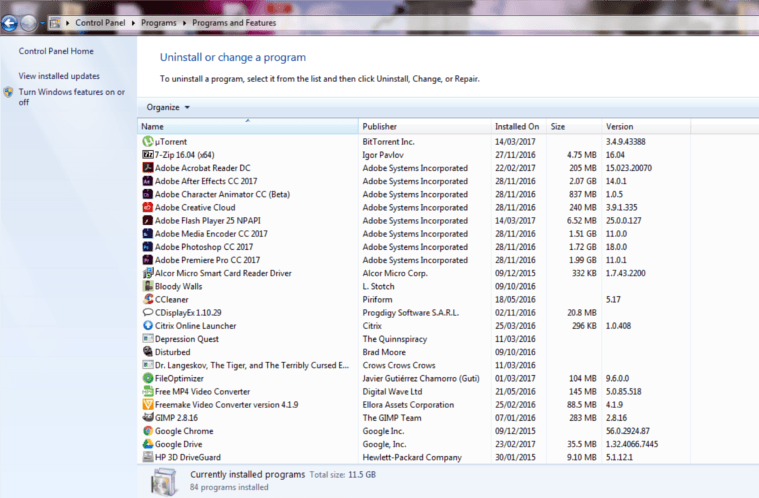
Task: Sort by the Size column header
Action: coord(575,126)
